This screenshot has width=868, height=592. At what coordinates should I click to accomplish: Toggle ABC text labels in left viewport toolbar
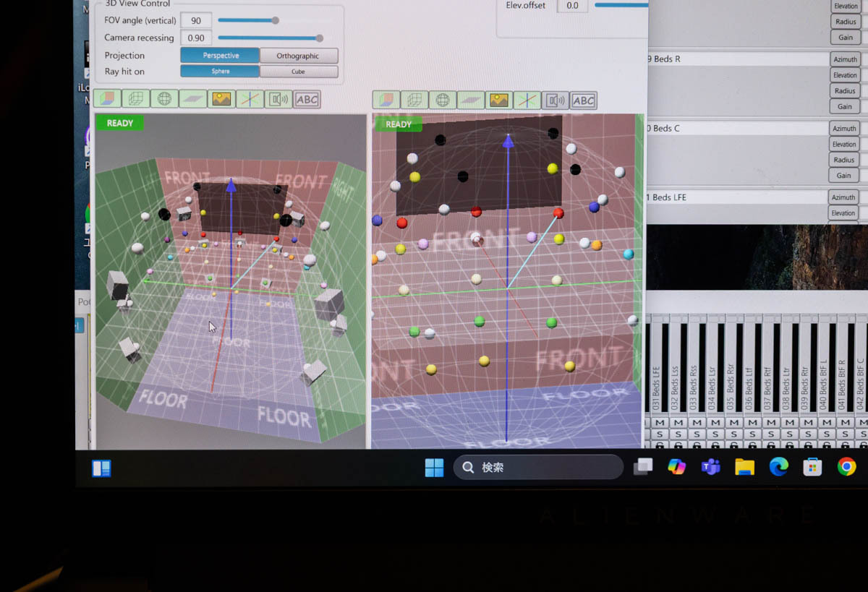tap(307, 99)
